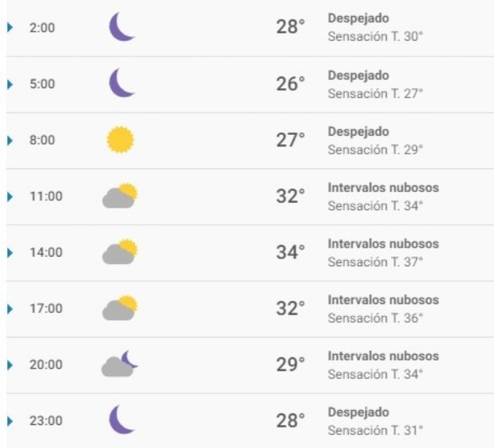
Task: Click the partly cloudy icon for 14:00
Action: 120,251
